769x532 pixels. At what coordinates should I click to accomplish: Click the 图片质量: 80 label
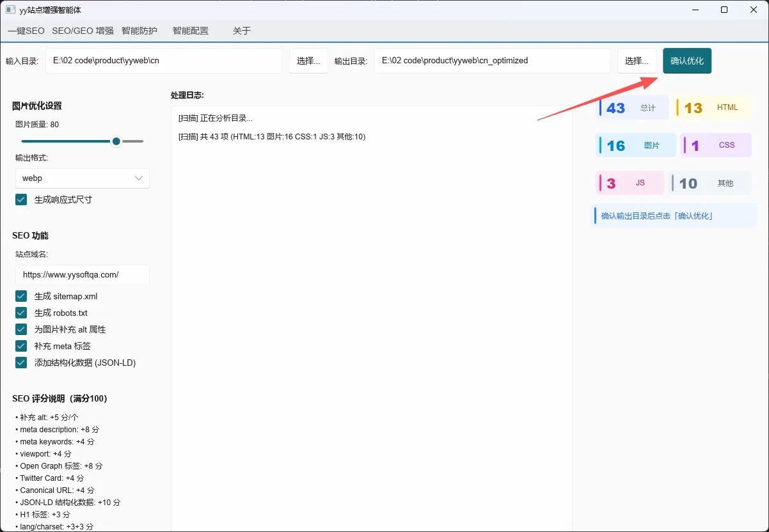[x=37, y=125]
